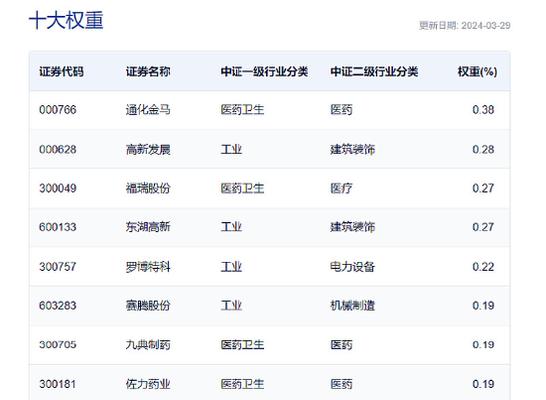Open the 赛腾股份 security name
Viewport: 546px width, 400px height.
tap(148, 305)
